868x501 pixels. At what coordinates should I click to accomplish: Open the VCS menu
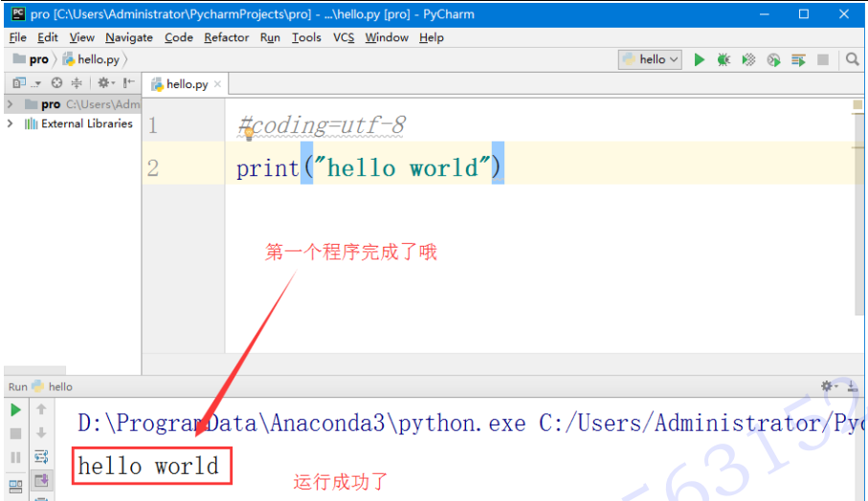coord(344,37)
